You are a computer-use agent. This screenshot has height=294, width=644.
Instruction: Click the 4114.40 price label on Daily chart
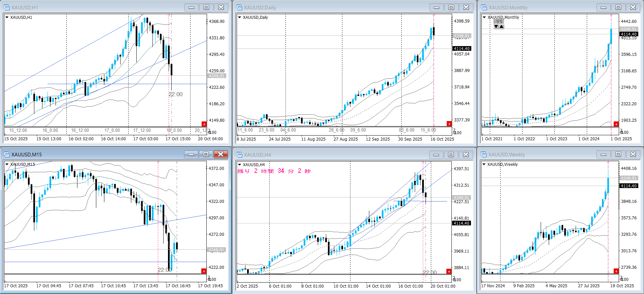click(x=462, y=49)
